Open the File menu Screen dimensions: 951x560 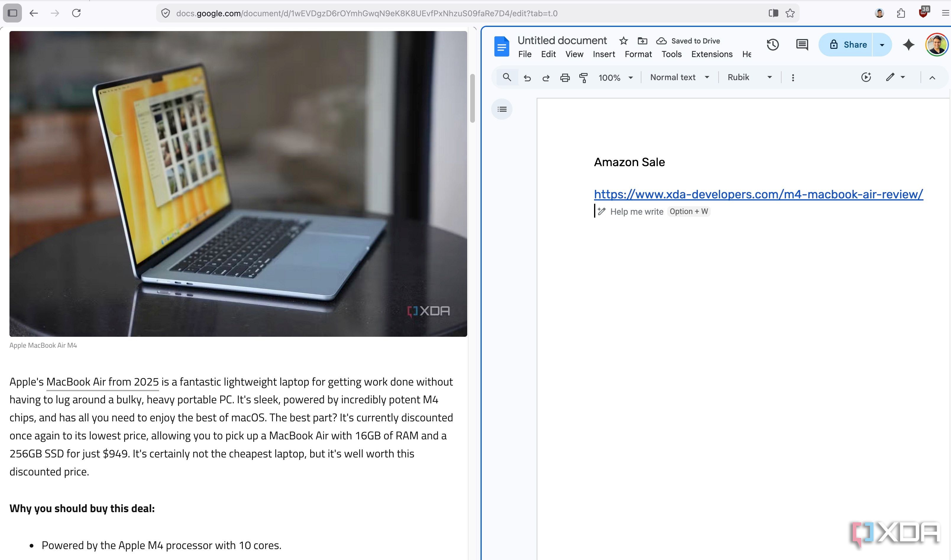[525, 54]
